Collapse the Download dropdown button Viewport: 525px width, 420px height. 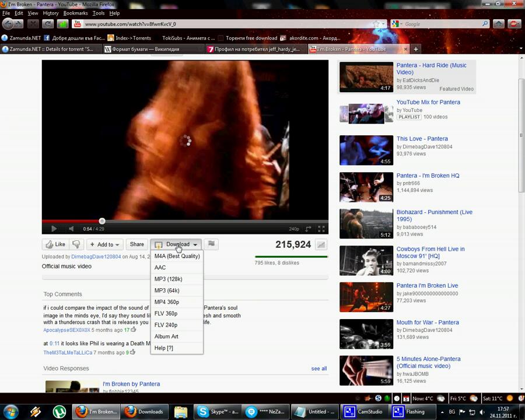(176, 244)
